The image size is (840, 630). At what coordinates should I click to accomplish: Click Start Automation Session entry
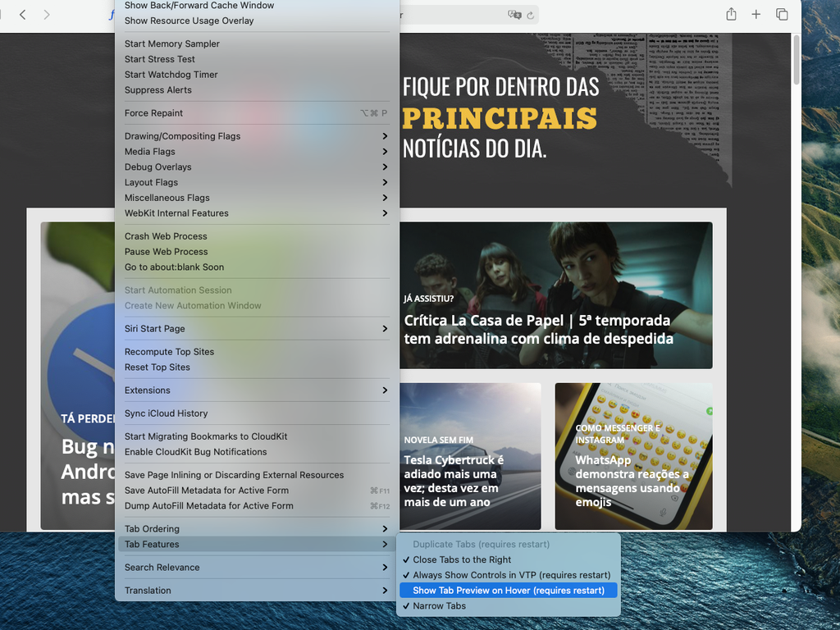(x=257, y=290)
